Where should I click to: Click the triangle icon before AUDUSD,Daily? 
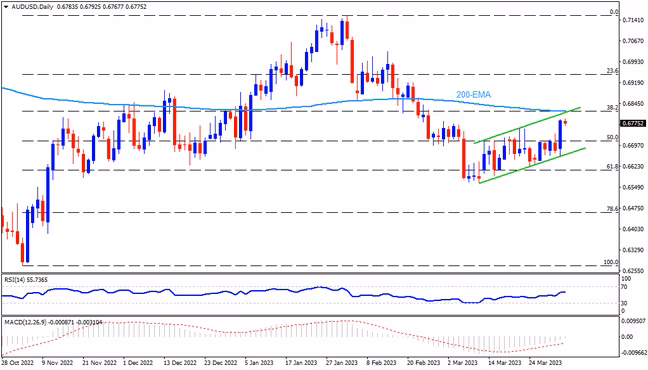pyautogui.click(x=6, y=7)
